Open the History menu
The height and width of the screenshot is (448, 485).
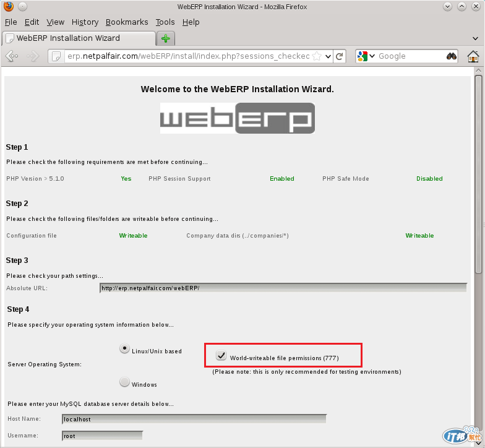(x=85, y=22)
